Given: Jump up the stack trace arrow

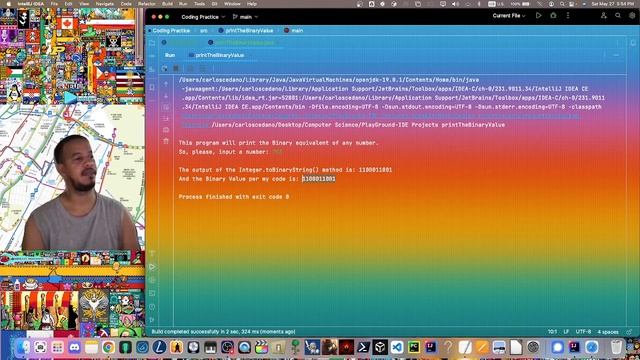Looking at the screenshot, I should [166, 84].
